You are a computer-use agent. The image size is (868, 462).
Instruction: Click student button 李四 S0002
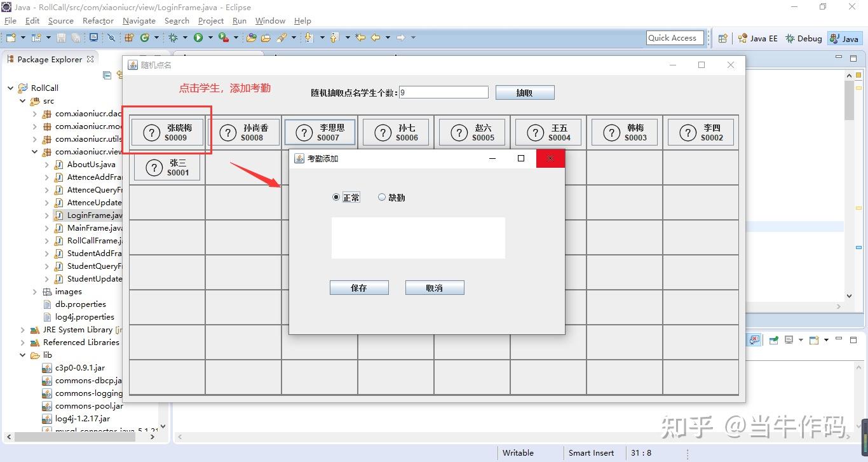pyautogui.click(x=701, y=132)
